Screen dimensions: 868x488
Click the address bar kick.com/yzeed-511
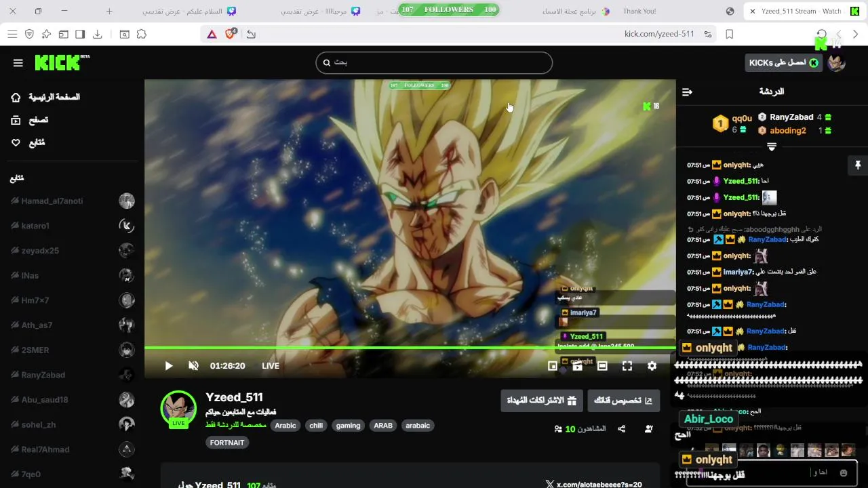(x=659, y=34)
